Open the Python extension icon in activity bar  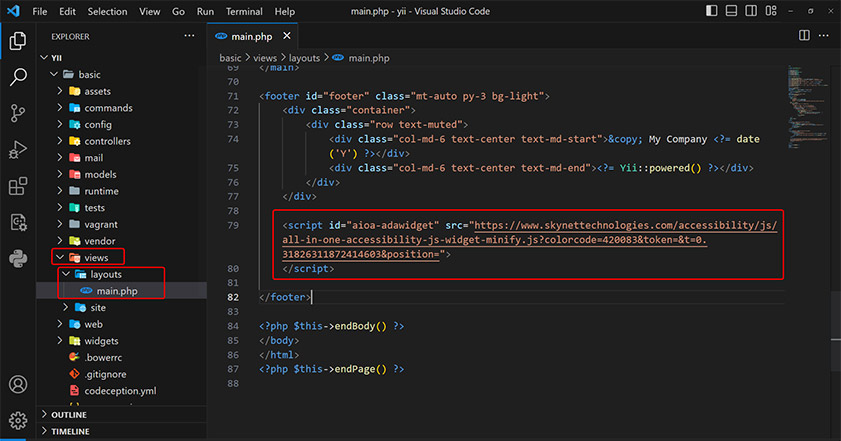18,259
